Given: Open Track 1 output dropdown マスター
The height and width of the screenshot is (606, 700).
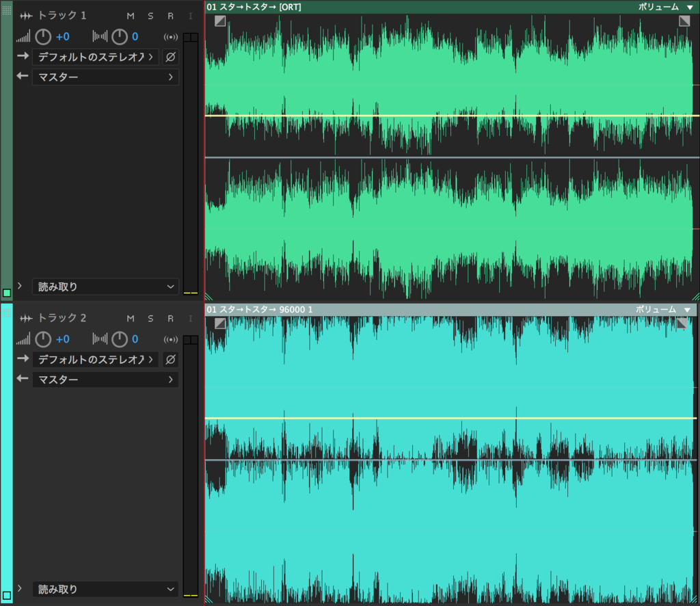Looking at the screenshot, I should point(105,77).
